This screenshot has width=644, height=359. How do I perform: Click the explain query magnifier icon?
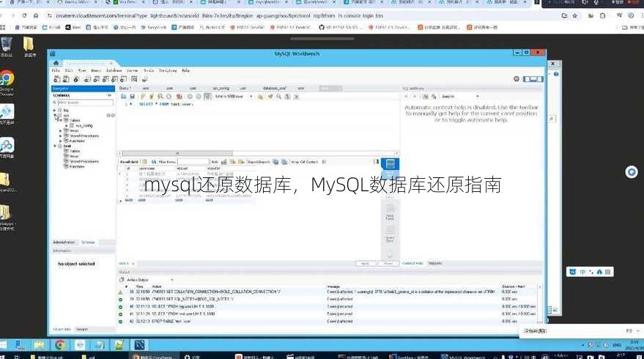(x=160, y=97)
